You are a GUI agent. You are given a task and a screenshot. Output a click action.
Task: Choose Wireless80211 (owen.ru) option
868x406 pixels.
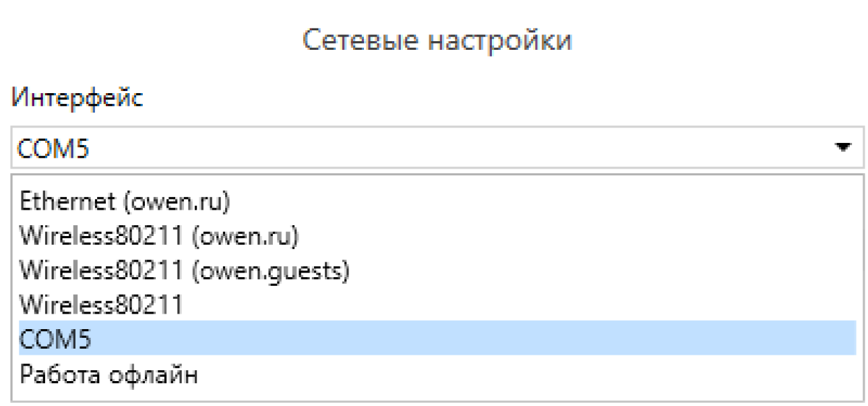coord(159,236)
